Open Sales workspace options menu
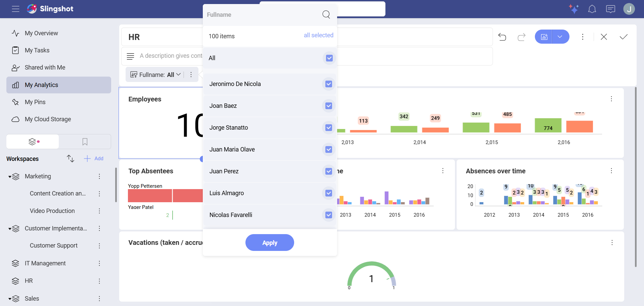 pos(99,299)
